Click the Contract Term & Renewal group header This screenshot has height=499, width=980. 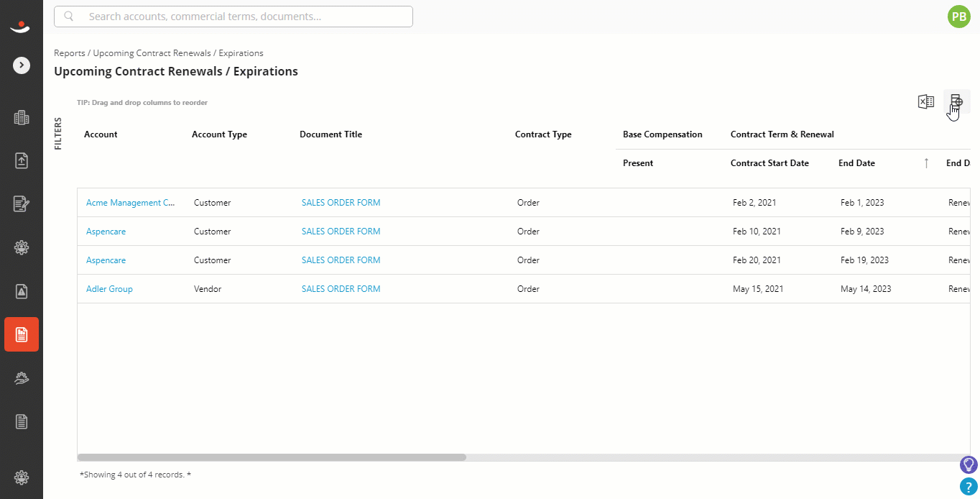782,134
